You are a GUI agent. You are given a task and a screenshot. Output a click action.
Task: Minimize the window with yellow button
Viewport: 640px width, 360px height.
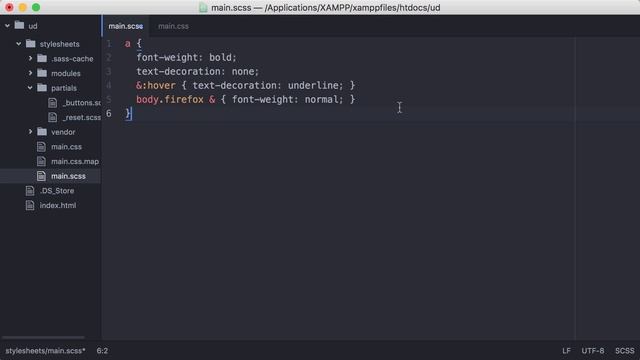[22, 7]
